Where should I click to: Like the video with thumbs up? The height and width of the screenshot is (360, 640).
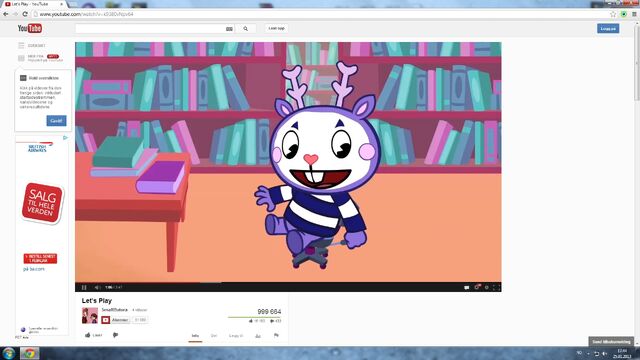coord(93,335)
